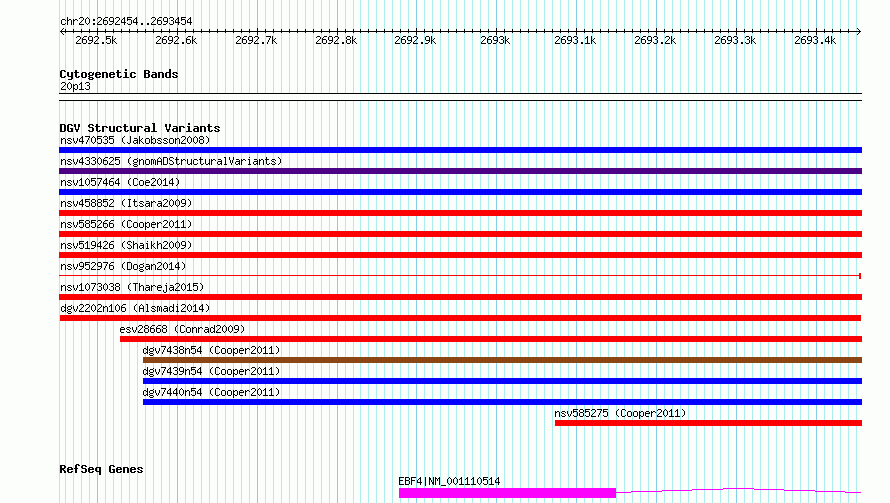This screenshot has width=890, height=503.
Task: Click the red bar of nsv1073038
Action: [460, 297]
